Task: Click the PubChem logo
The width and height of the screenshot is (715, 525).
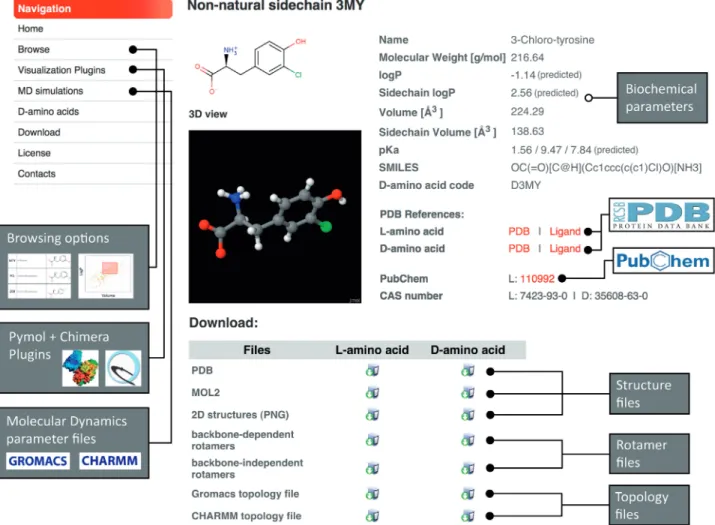Action: point(663,261)
